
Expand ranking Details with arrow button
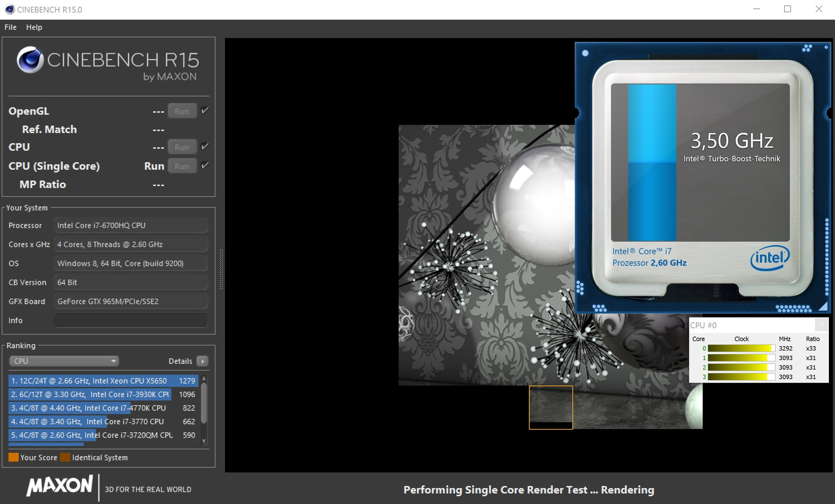pyautogui.click(x=203, y=361)
